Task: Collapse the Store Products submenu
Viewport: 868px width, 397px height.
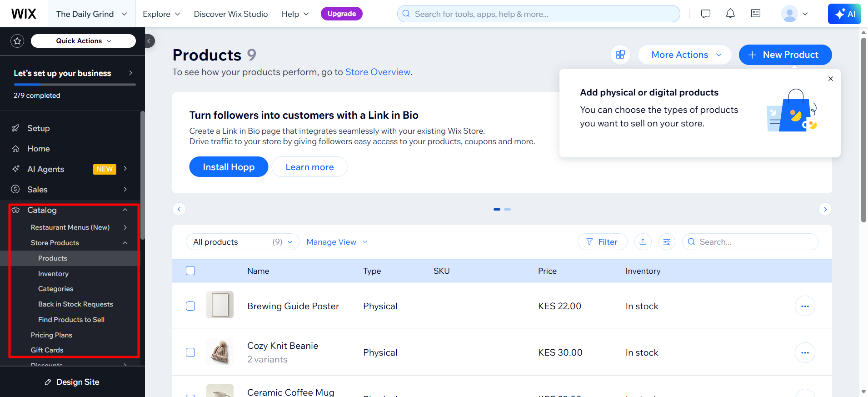Action: point(125,243)
